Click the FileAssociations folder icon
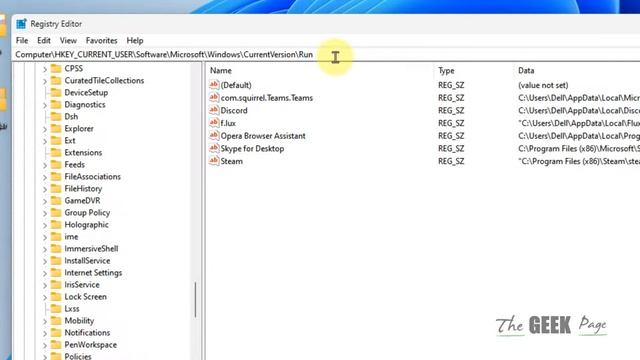 pyautogui.click(x=56, y=177)
